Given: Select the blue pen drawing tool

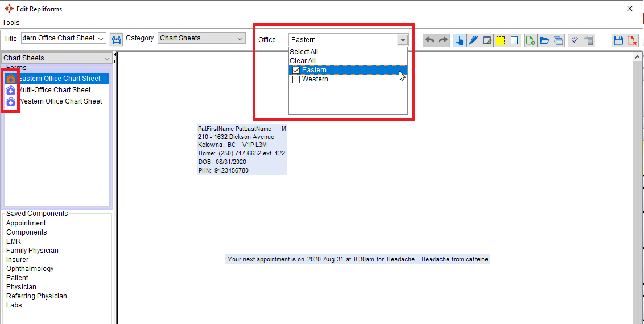Looking at the screenshot, I should coord(473,40).
